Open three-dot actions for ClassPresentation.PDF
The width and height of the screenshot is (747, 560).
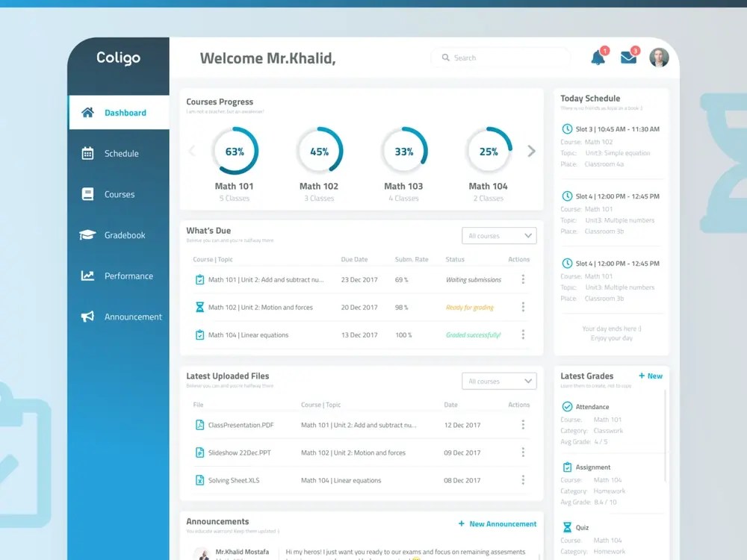point(523,425)
